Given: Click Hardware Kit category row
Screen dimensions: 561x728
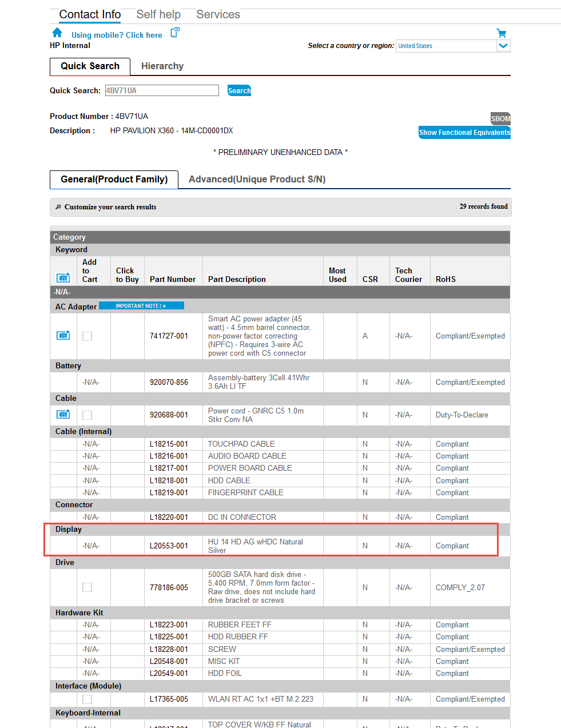Looking at the screenshot, I should (280, 612).
